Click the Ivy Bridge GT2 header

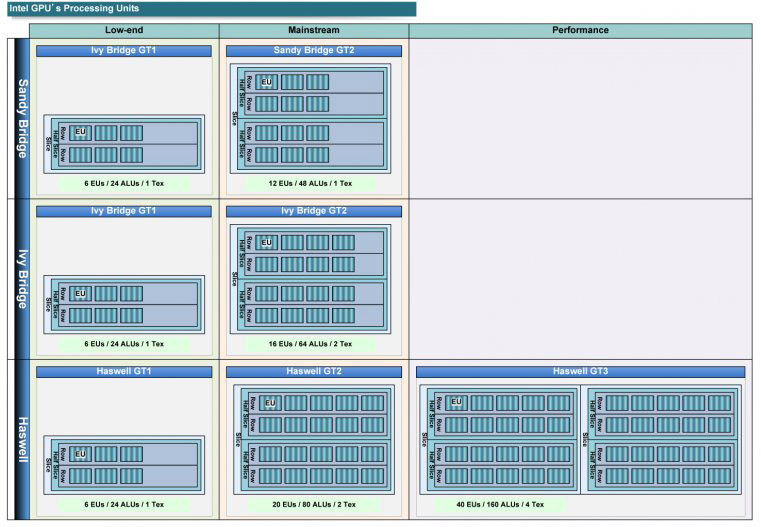click(313, 211)
